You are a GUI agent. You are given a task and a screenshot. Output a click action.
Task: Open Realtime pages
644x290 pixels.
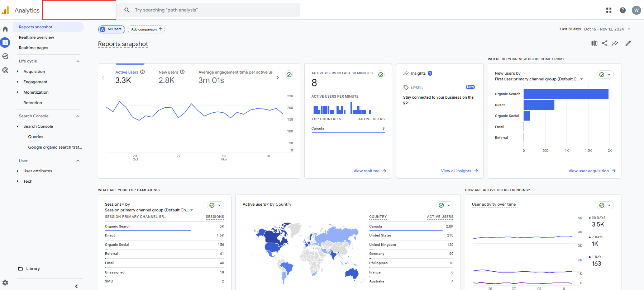coord(33,48)
